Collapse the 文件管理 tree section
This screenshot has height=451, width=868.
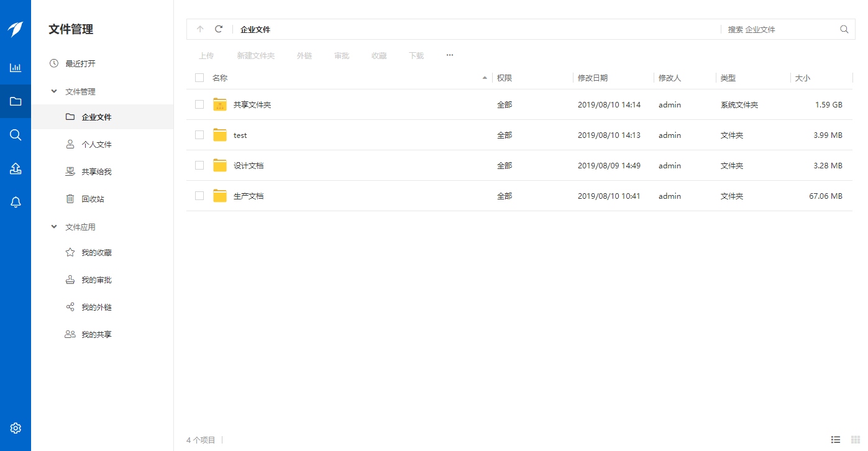tap(54, 91)
